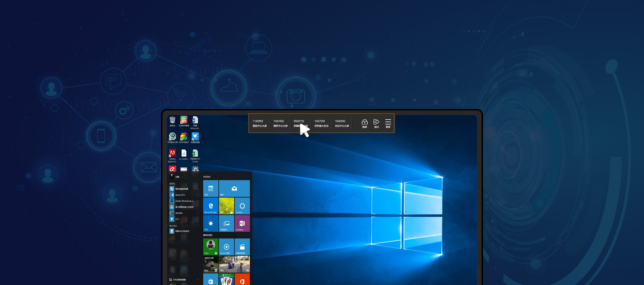Open the 迅雷极速版 desktop icon
The height and width of the screenshot is (285, 644).
tap(195, 138)
